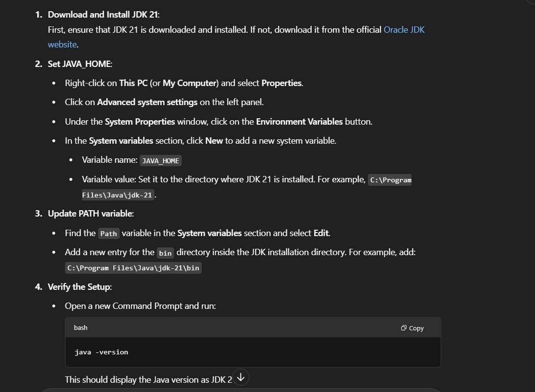Click the scroll-to-bottom down arrow button
This screenshot has height=392, width=535.
coord(241,377)
